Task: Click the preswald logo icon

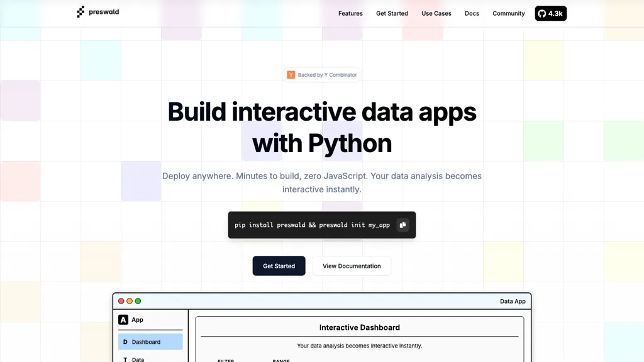Action: [80, 12]
